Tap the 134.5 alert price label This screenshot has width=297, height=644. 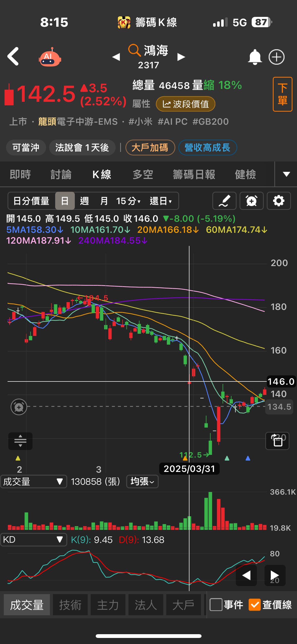279,407
